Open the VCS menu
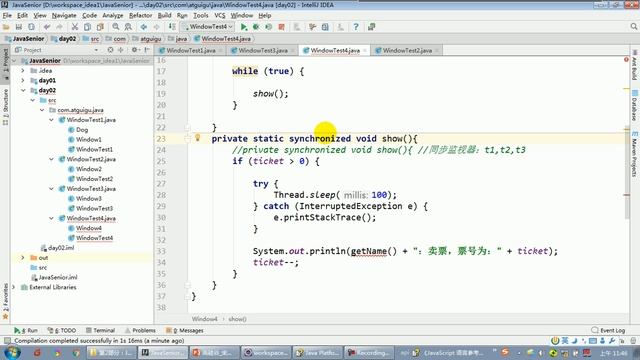Screen dimensions: 640x360 (x=220, y=16)
